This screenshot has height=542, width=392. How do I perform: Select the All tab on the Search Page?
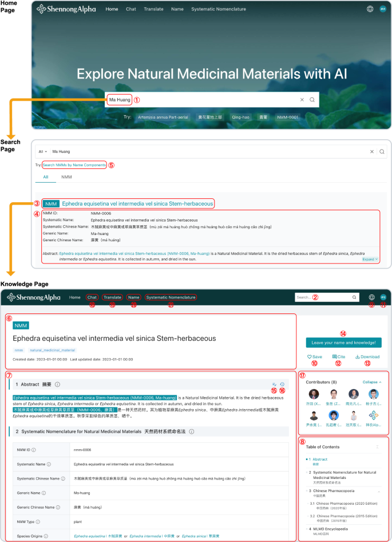point(46,177)
